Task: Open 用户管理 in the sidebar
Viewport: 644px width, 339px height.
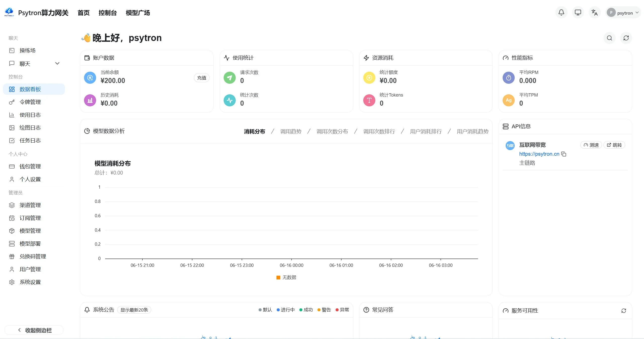Action: [x=34, y=269]
